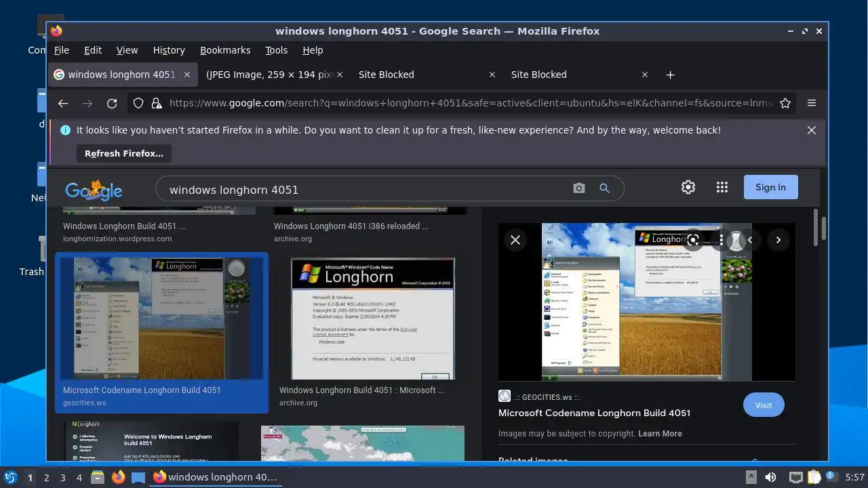Click the 'Windows Longhorn 4051 i386 reloaded' result caption
The image size is (868, 488).
[351, 226]
